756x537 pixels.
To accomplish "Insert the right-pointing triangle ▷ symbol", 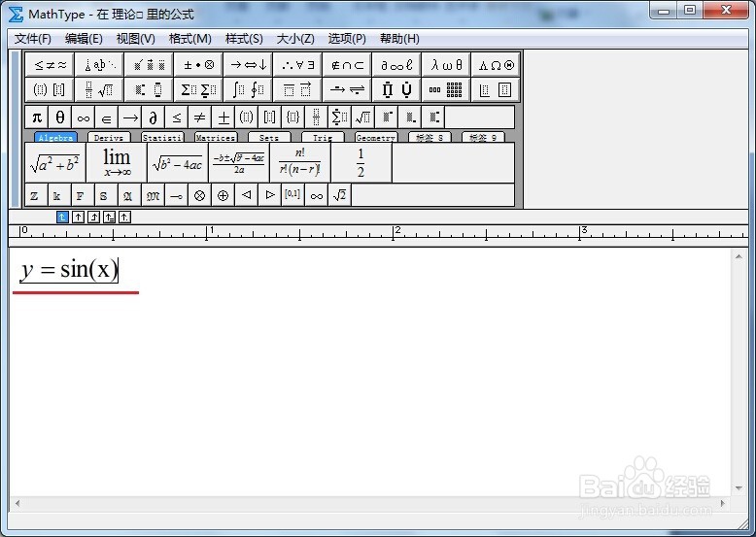I will (269, 195).
